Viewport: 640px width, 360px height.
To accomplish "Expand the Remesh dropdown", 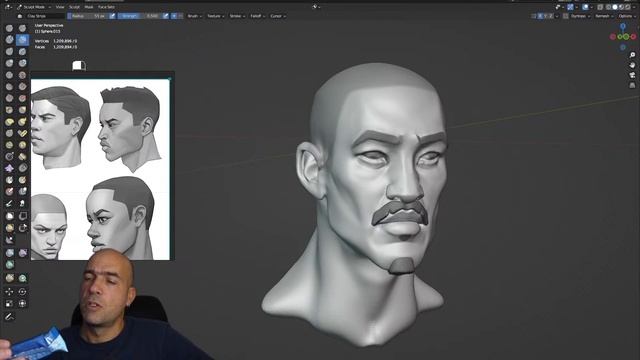I will (604, 16).
